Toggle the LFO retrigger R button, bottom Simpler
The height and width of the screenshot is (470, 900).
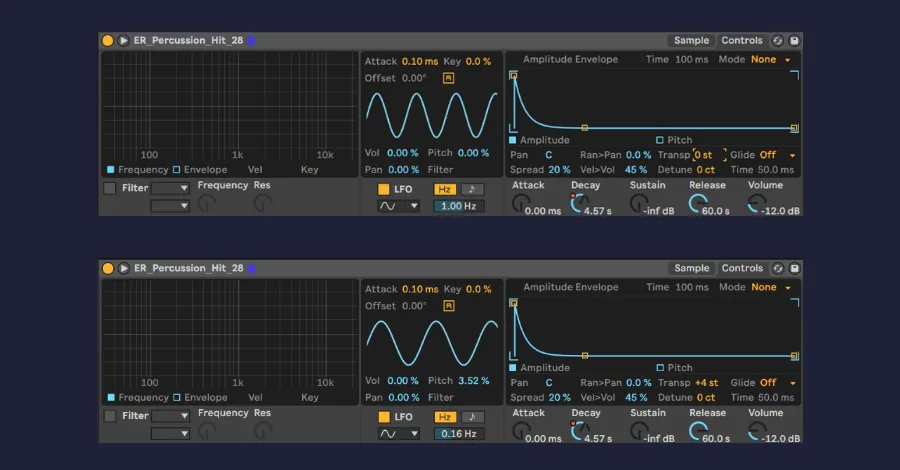pyautogui.click(x=449, y=306)
